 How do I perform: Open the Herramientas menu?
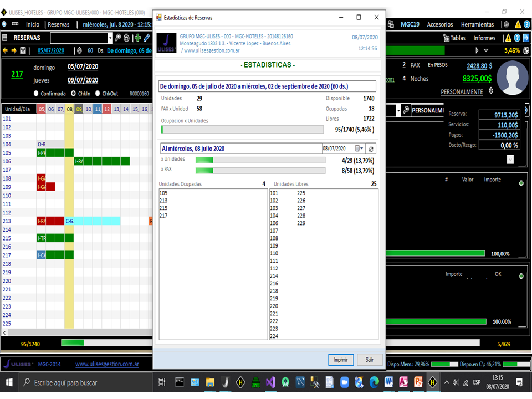pyautogui.click(x=478, y=24)
